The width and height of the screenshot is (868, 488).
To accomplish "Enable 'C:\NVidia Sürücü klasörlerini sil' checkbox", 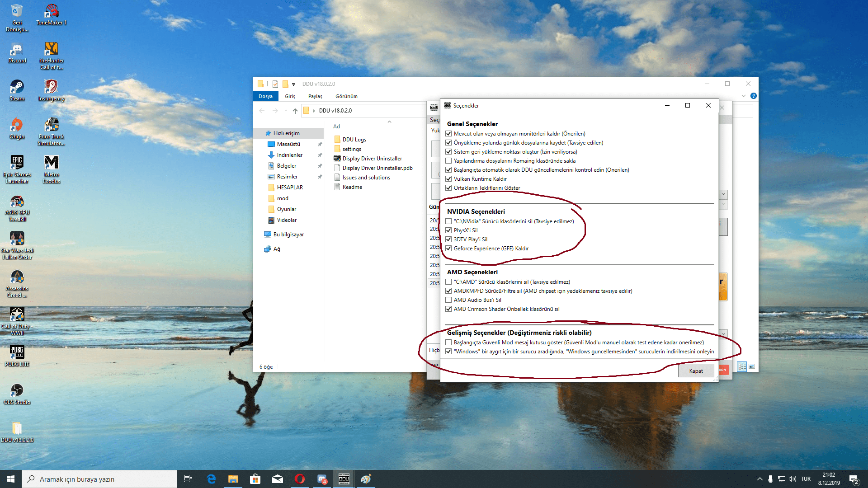I will coord(448,221).
